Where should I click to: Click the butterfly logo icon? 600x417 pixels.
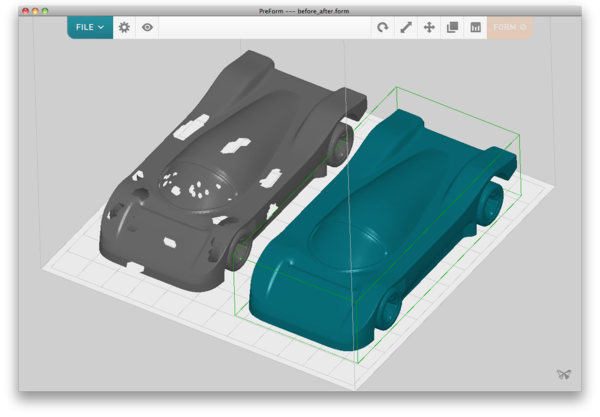[x=564, y=374]
